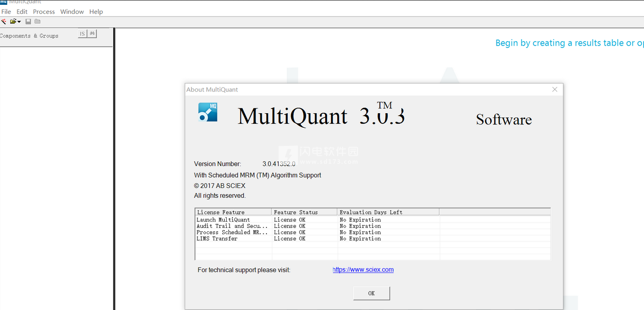Select the Launch MultiQuant license row
The image size is (644, 310).
click(373, 220)
